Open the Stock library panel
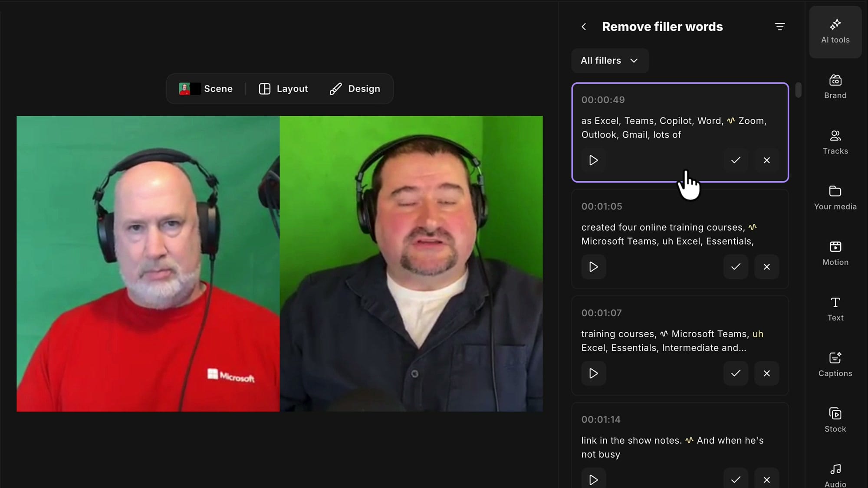This screenshot has width=868, height=488. click(x=835, y=420)
